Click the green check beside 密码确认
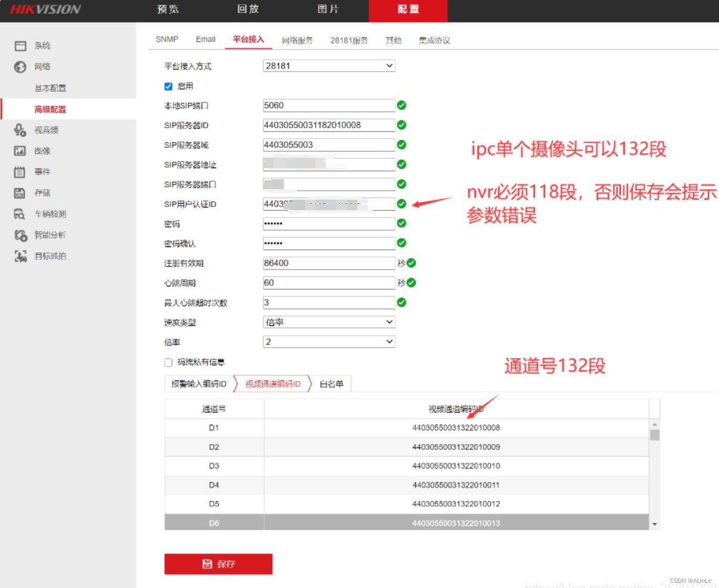The height and width of the screenshot is (588, 719). 402,243
